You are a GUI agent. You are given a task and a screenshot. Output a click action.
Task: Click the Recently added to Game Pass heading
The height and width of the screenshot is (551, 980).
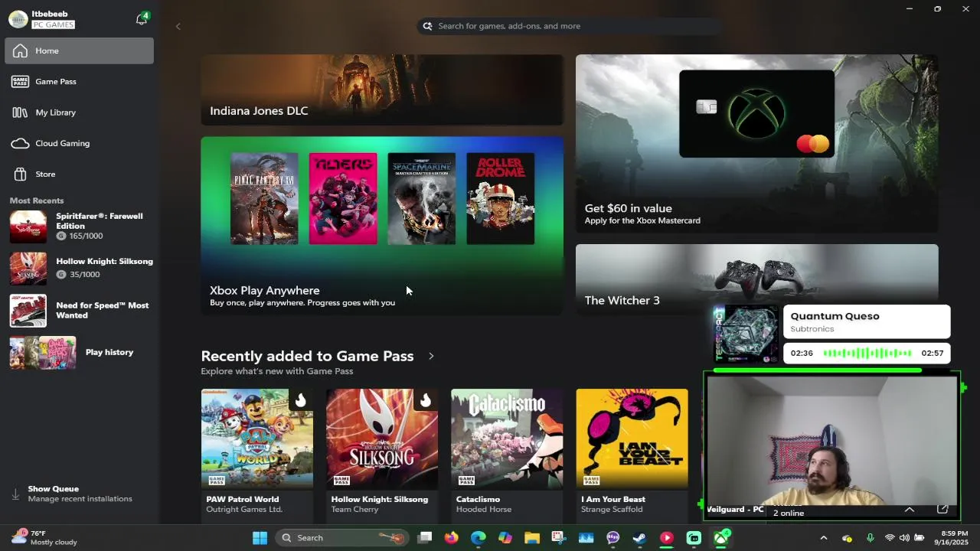click(307, 356)
